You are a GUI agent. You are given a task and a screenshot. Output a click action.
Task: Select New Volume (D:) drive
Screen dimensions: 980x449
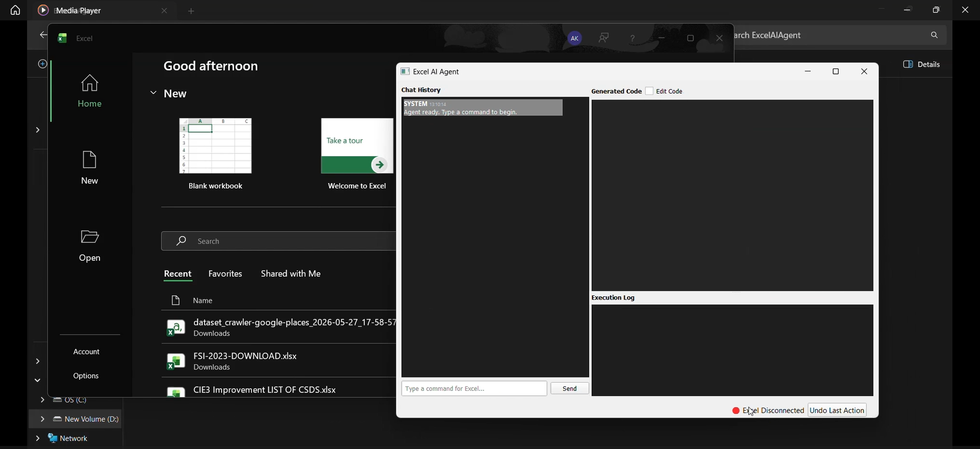pyautogui.click(x=86, y=419)
